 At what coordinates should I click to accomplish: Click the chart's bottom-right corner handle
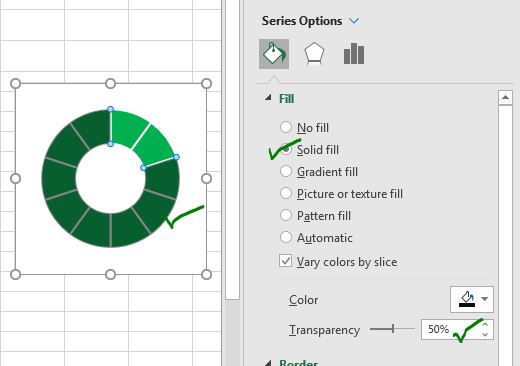coord(206,274)
